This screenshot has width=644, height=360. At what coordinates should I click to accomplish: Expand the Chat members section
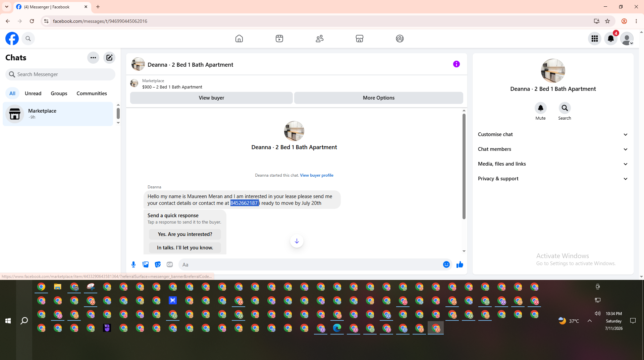[553, 149]
